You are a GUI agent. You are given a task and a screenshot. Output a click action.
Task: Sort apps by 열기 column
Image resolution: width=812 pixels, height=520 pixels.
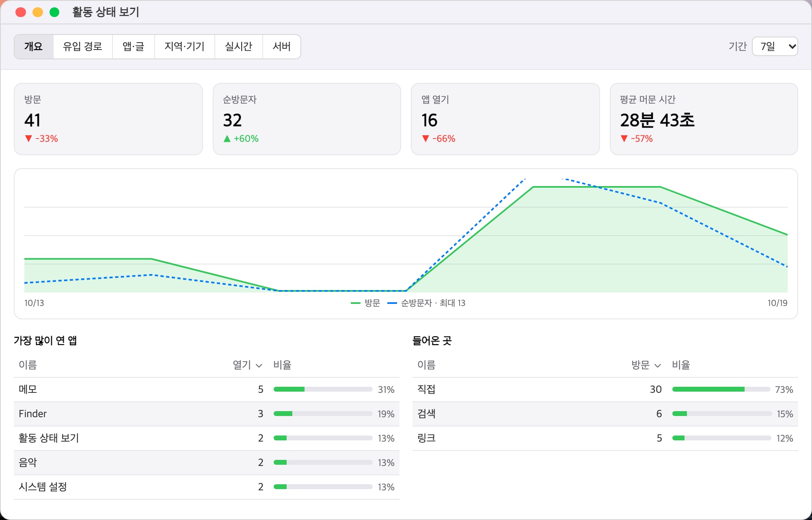tap(247, 365)
